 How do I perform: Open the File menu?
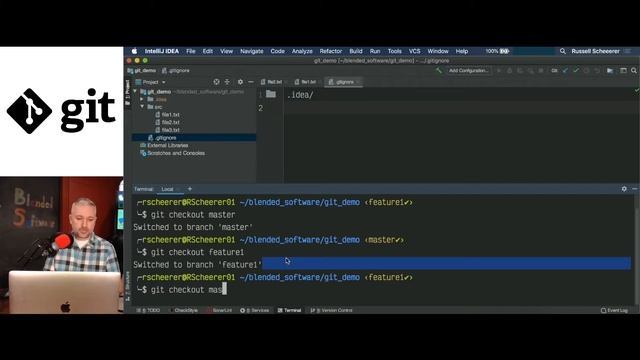(191, 51)
